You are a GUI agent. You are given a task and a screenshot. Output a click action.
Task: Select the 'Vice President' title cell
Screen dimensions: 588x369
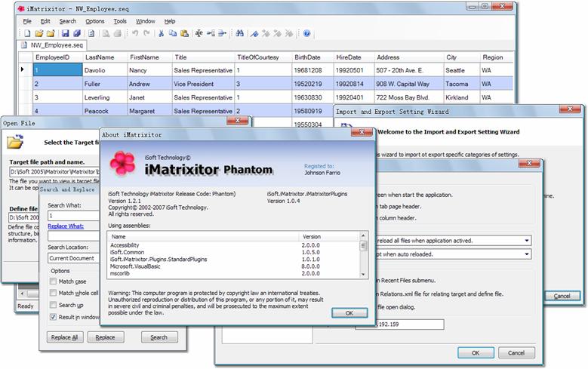tap(203, 84)
